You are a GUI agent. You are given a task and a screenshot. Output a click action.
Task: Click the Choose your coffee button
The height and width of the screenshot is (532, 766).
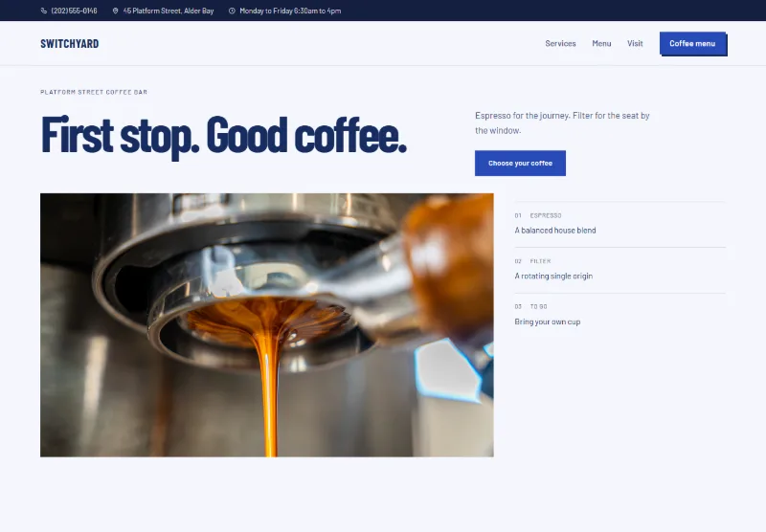point(520,163)
